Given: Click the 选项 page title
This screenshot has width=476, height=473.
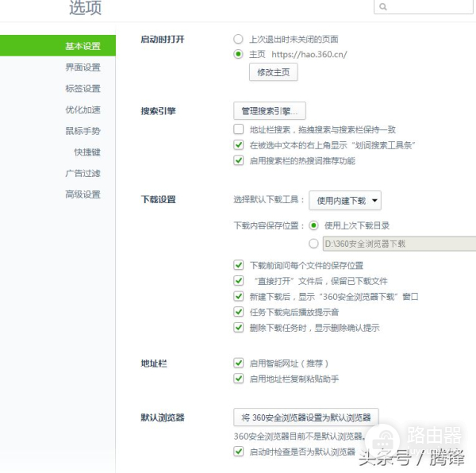Looking at the screenshot, I should tap(86, 8).
